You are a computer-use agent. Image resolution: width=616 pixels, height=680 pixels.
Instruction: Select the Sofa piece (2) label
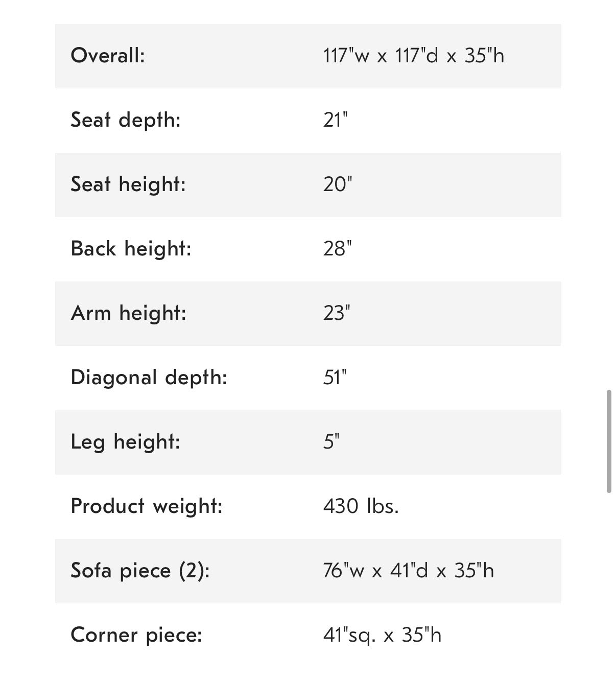(x=140, y=571)
